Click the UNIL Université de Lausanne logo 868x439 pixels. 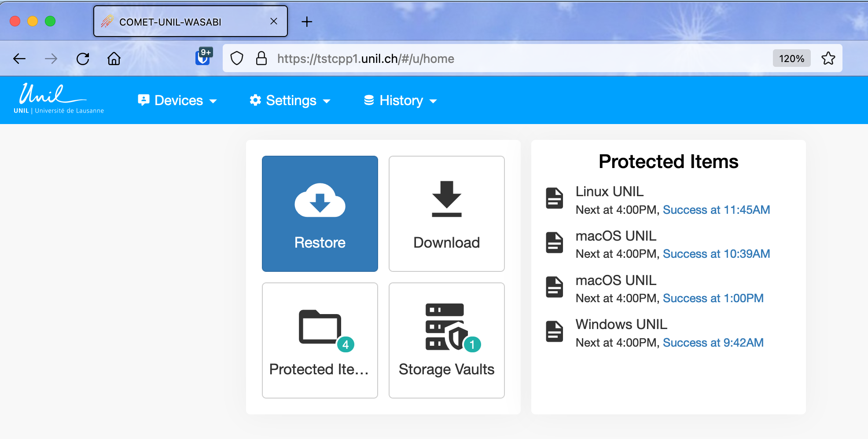[x=59, y=99]
